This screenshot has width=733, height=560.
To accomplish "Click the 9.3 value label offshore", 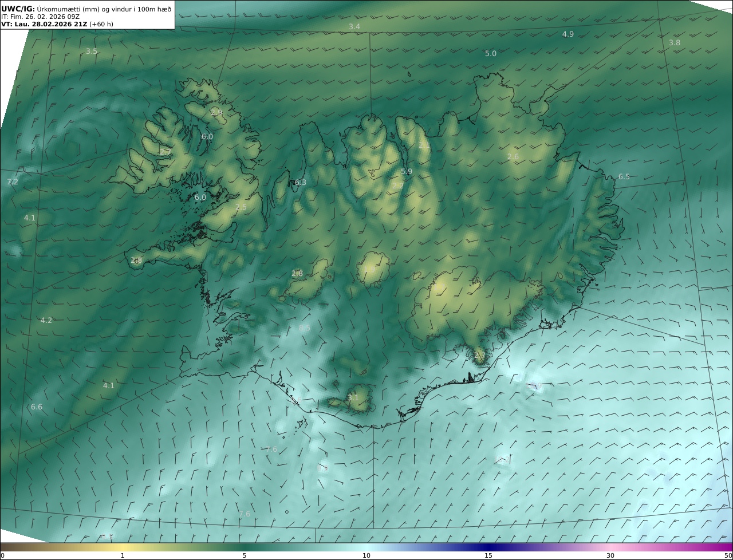I will click(323, 468).
